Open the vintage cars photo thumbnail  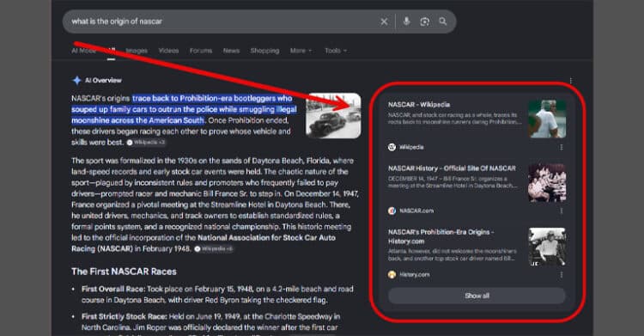[x=333, y=115]
